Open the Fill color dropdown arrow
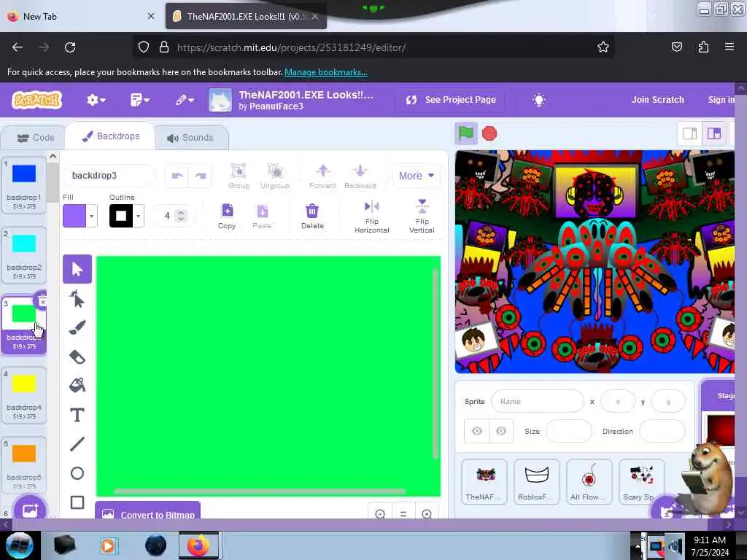This screenshot has width=747, height=560. (91, 216)
